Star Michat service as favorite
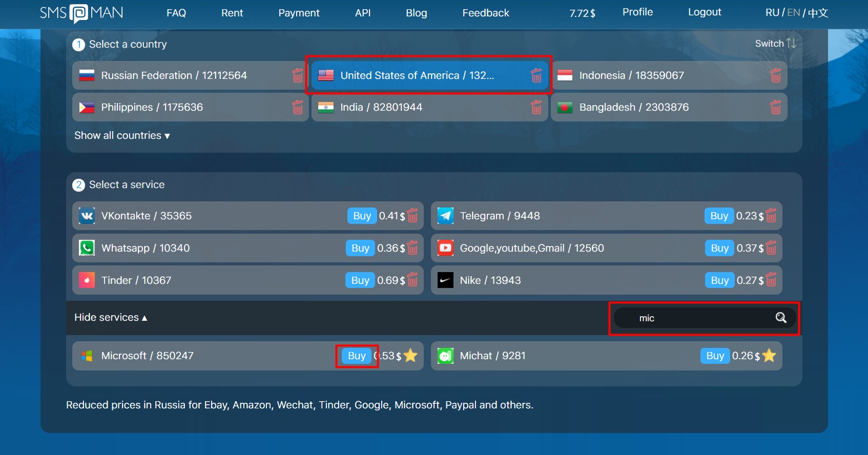Screen dimensions: 868x455 (x=769, y=355)
